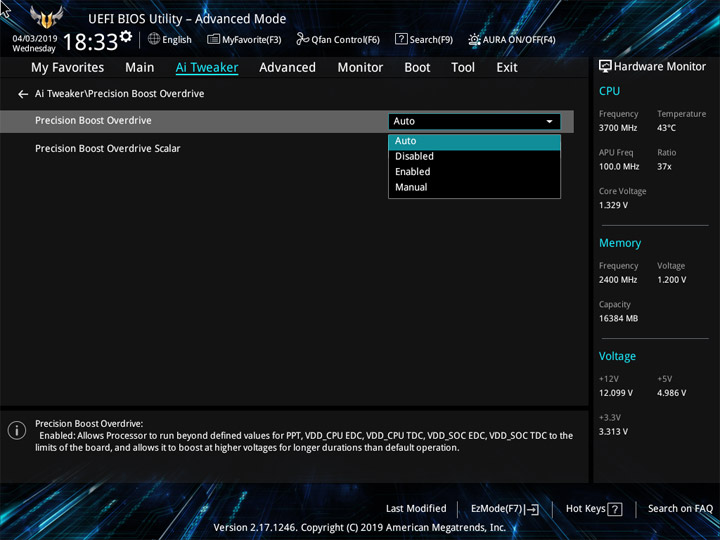Click the 4.986 V reading
720x540 pixels.
pyautogui.click(x=671, y=393)
